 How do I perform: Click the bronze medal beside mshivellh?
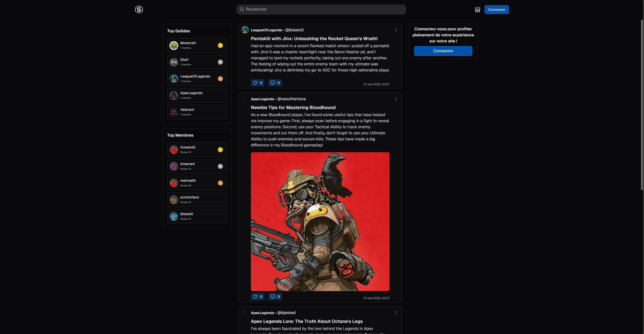click(220, 183)
